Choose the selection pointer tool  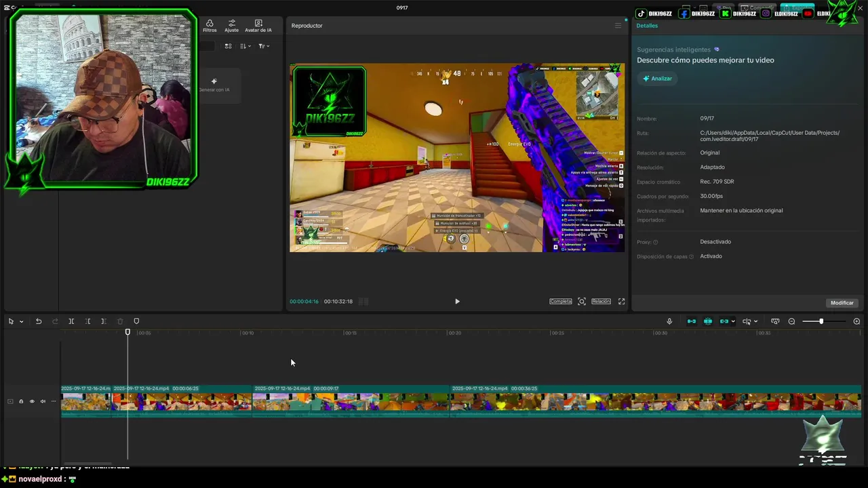click(11, 321)
